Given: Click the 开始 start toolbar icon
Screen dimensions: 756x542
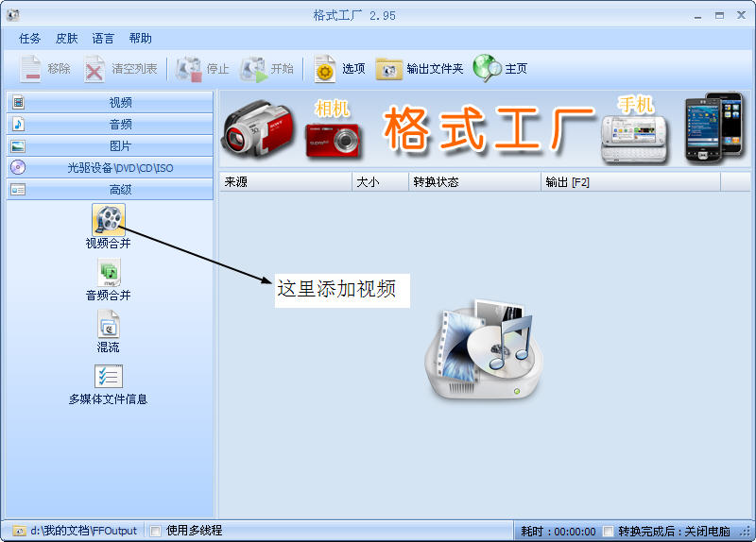Looking at the screenshot, I should coord(253,69).
